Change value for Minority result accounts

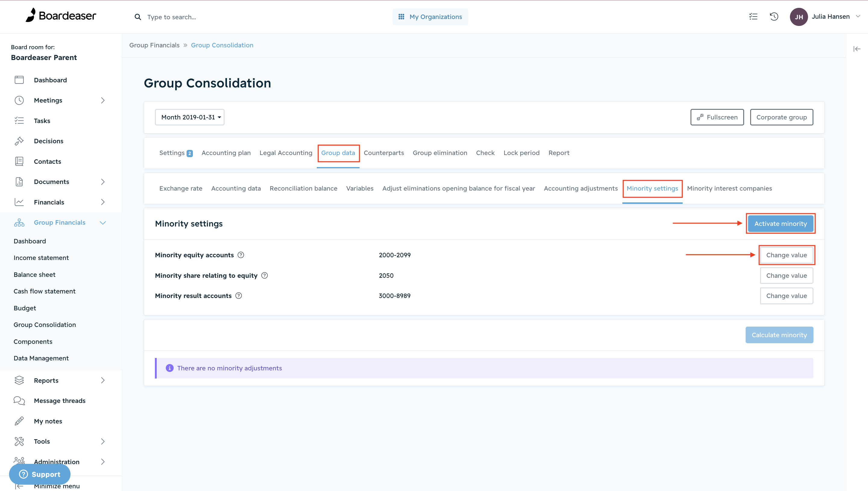[786, 296]
